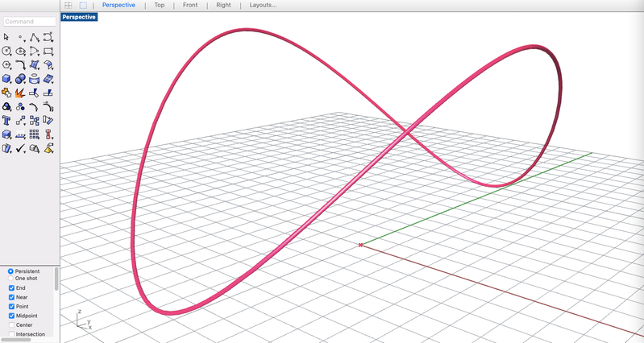Pick the Rotate tool
The image size is (644, 343).
click(48, 121)
